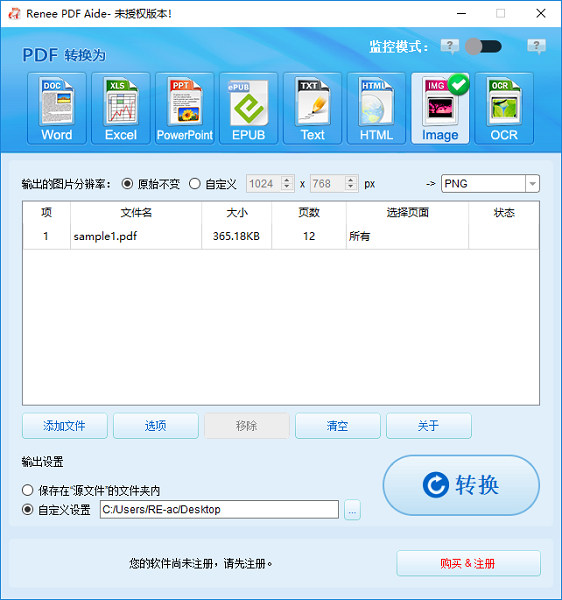Screen dimensions: 562x600
Task: Choose OCR conversion icon
Action: coord(504,108)
